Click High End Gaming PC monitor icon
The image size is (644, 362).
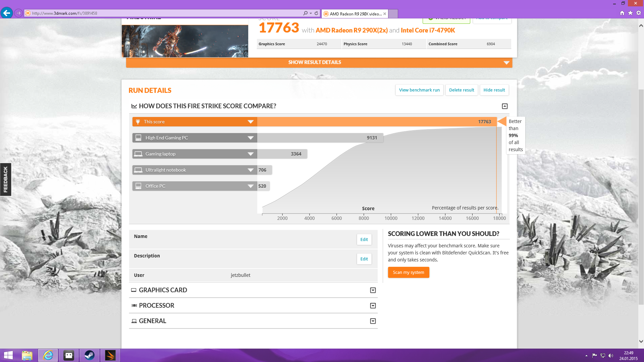point(138,138)
